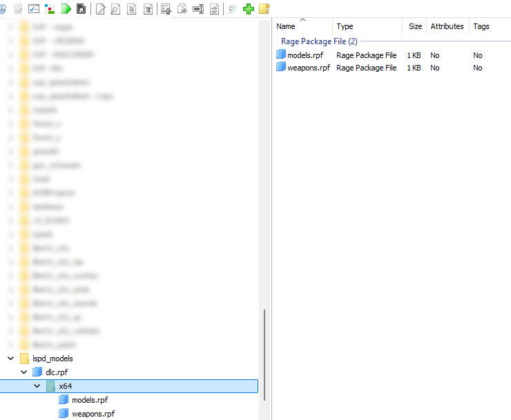Collapse the dlc.rpf tree node
Screen dimensions: 511x420
click(x=24, y=372)
